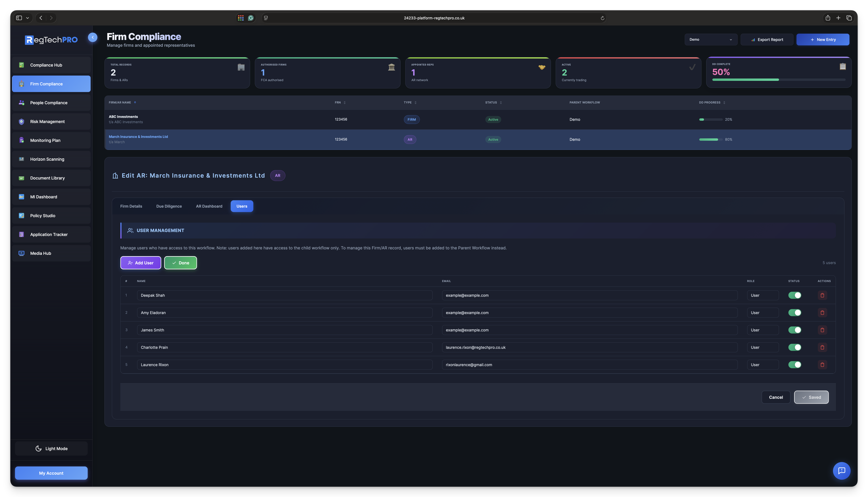Open the AR Dashboard tab
Image resolution: width=868 pixels, height=497 pixels.
(209, 206)
